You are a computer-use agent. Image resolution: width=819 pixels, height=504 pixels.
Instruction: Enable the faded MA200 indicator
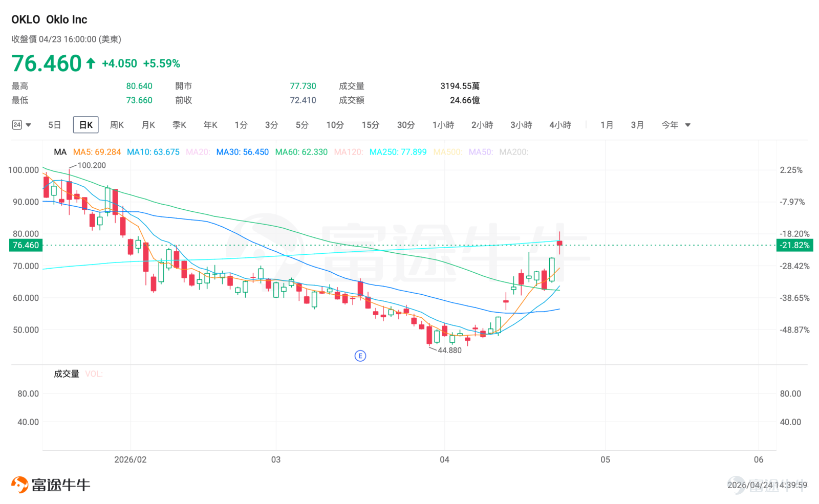pyautogui.click(x=514, y=152)
